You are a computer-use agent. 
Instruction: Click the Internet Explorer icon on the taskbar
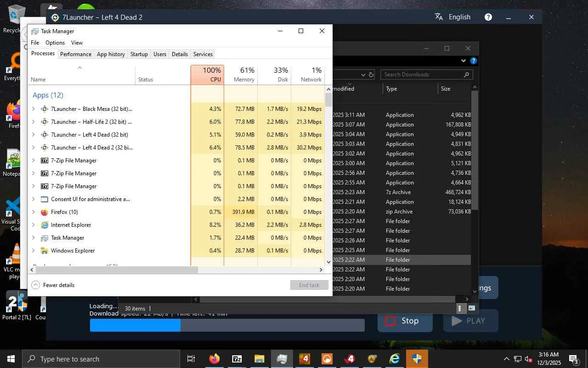pyautogui.click(x=395, y=359)
